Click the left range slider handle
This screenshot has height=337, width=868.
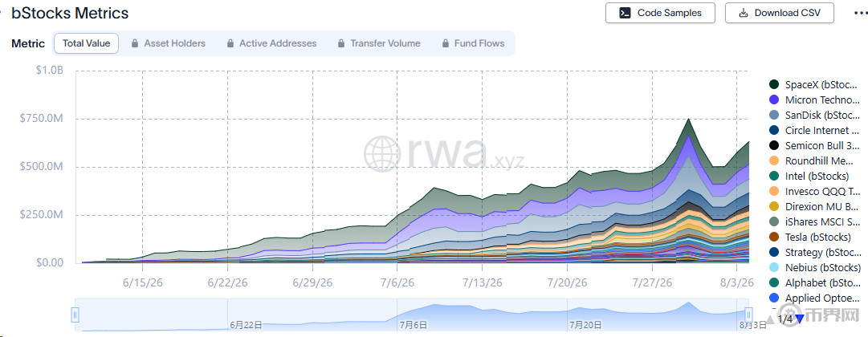coord(75,315)
